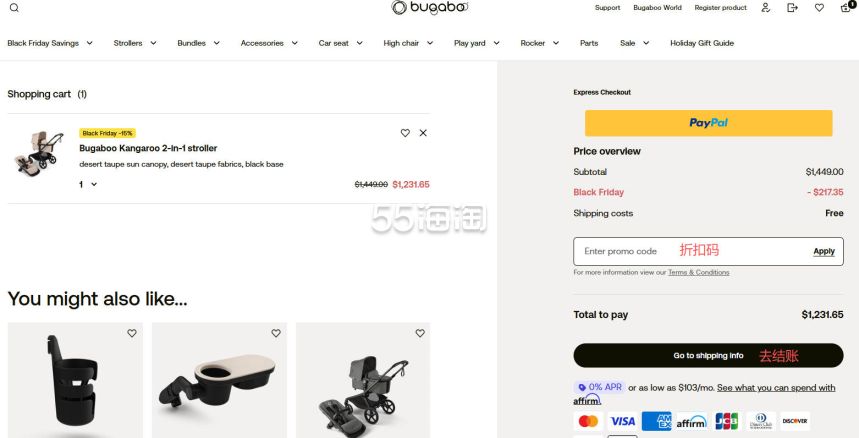Open the Terms & Conditions link
Image resolution: width=859 pixels, height=438 pixels.
pos(698,272)
